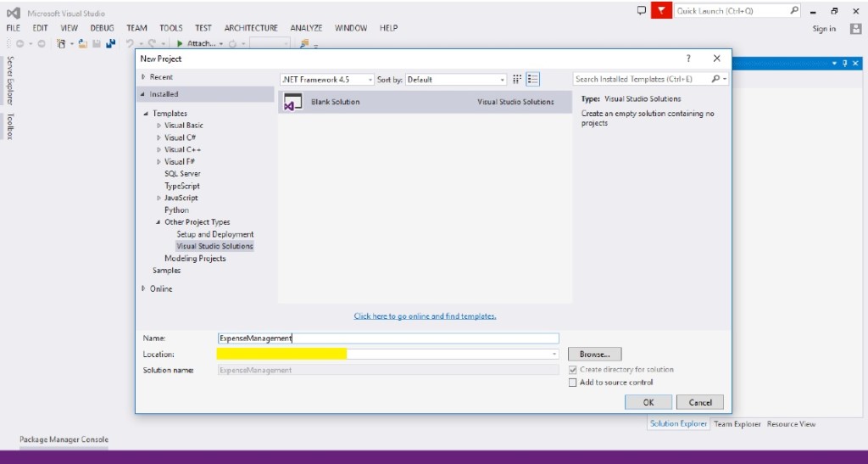Image resolution: width=868 pixels, height=464 pixels.
Task: Open the TOOLS menu
Action: tap(171, 28)
